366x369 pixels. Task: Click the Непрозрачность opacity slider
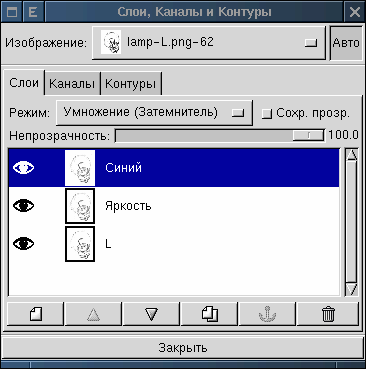(x=219, y=136)
